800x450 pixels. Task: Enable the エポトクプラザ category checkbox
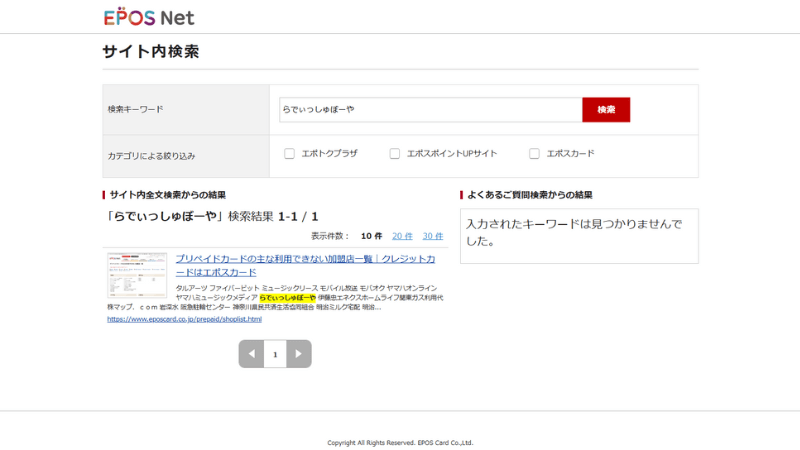click(289, 154)
